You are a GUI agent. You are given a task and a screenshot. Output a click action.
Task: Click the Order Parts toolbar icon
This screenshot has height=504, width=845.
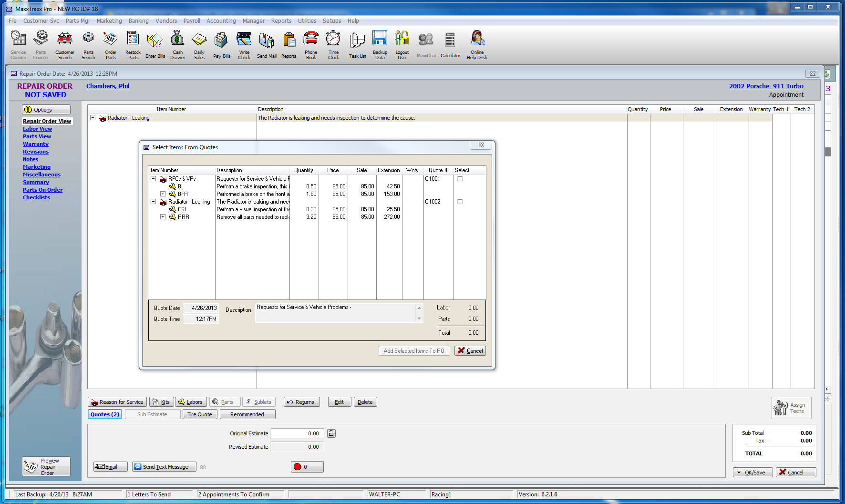point(111,45)
